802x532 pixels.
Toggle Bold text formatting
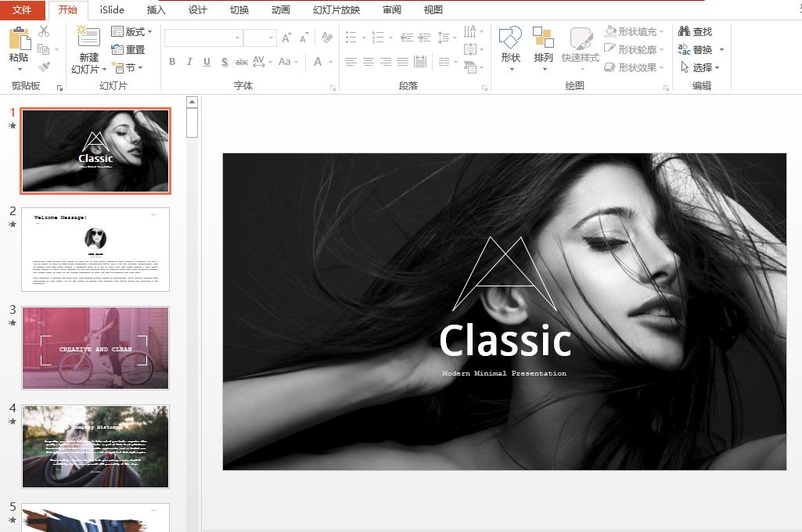coord(172,62)
